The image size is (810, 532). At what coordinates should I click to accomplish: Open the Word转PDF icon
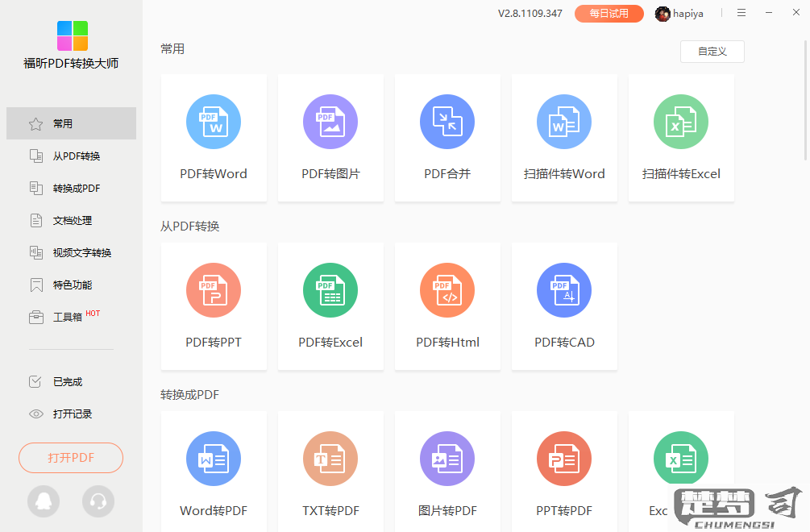pos(214,459)
